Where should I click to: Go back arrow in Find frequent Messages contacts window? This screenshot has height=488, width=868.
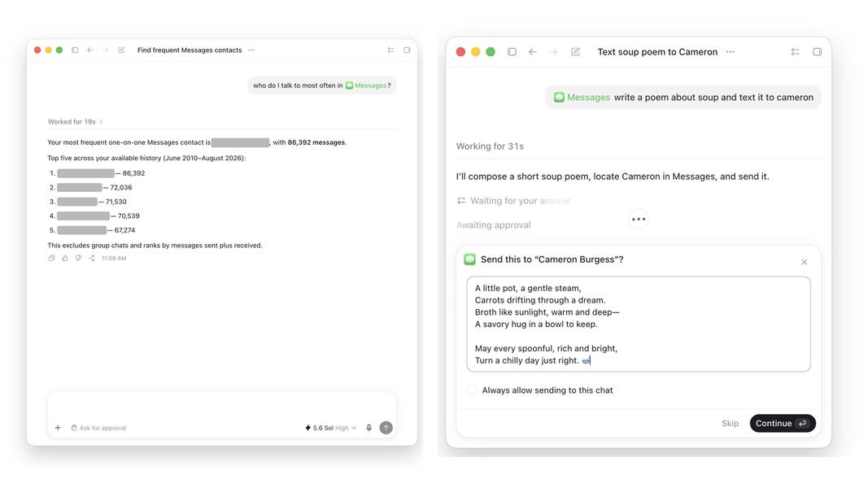[90, 50]
